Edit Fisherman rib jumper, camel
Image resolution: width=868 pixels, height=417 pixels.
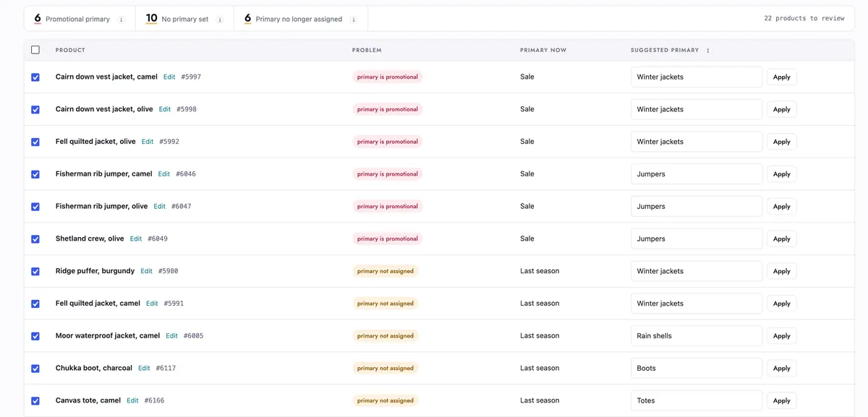pos(164,174)
